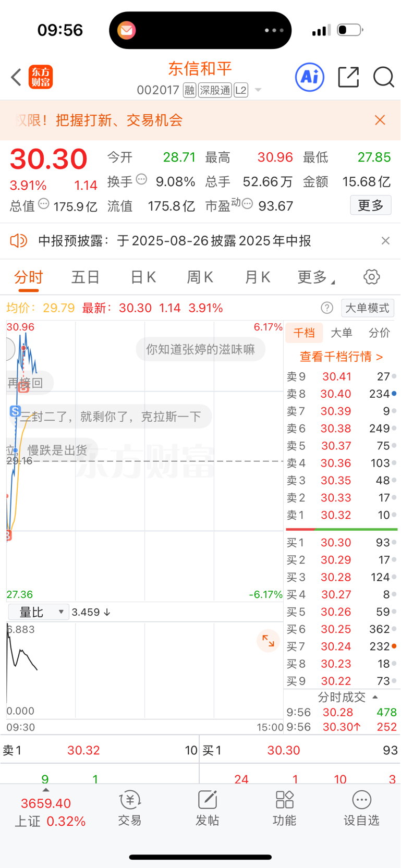
Task: Tap the 深股通 tag
Action: 215,91
